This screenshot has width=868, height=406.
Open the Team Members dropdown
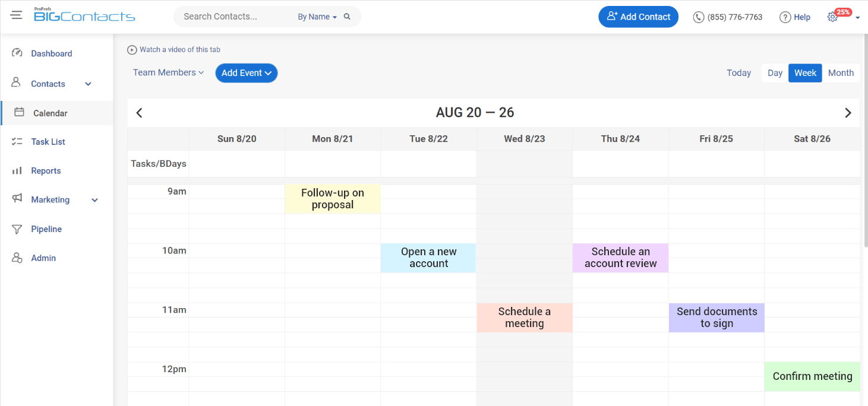click(x=168, y=72)
